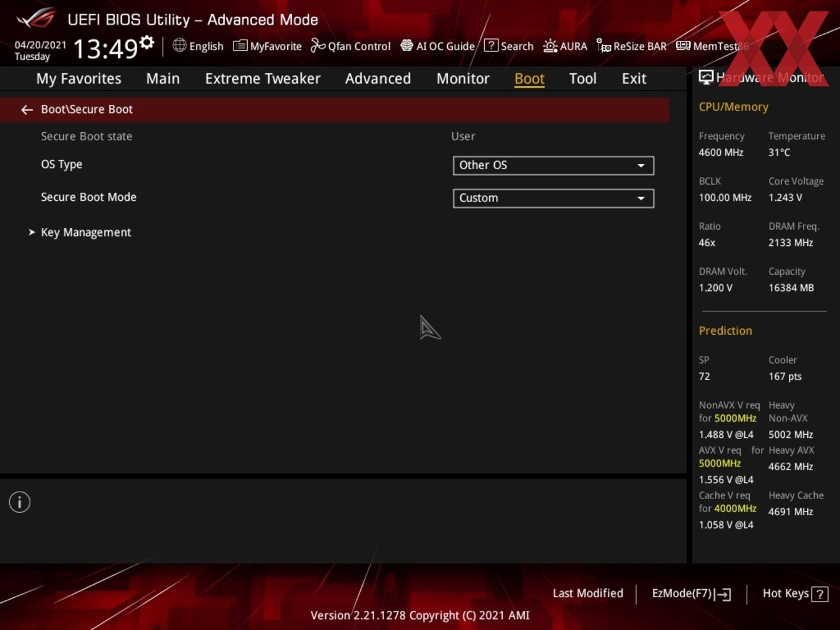Open the Advanced tab

(378, 78)
